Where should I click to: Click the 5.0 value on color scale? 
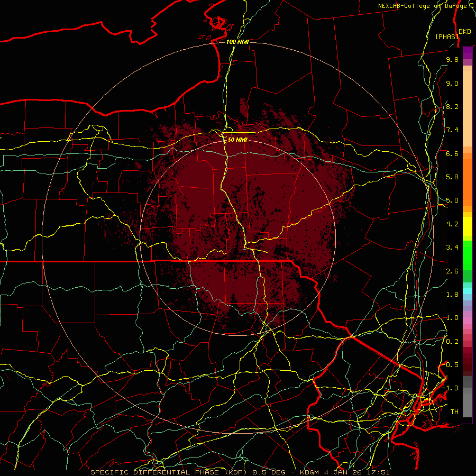pos(452,200)
